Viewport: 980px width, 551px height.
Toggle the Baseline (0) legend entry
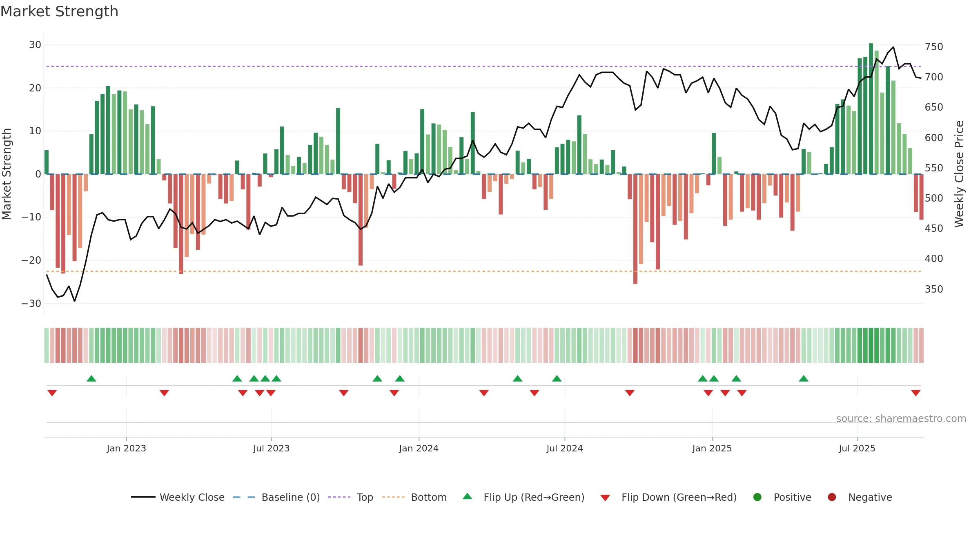(x=276, y=497)
